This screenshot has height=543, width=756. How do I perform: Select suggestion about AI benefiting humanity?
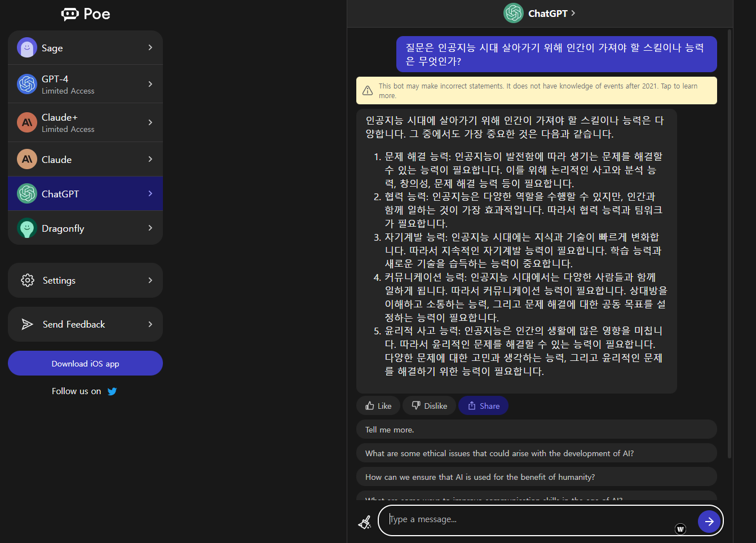coord(537,477)
